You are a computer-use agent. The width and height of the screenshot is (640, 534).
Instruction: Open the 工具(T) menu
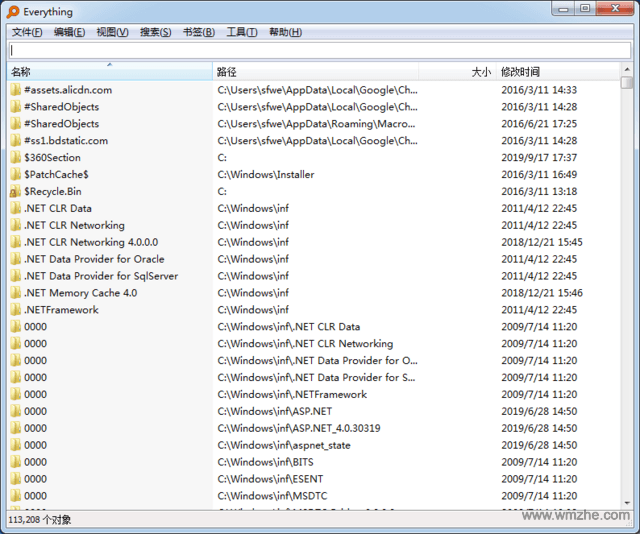click(242, 32)
